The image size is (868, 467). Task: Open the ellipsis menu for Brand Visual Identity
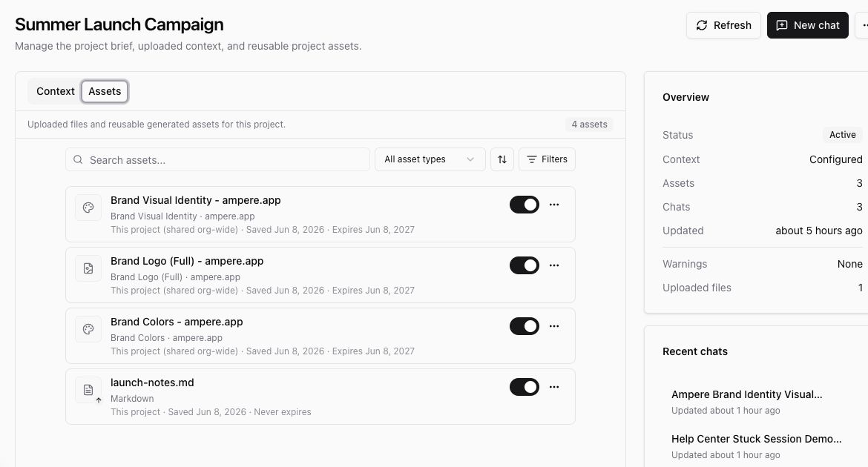click(x=554, y=205)
